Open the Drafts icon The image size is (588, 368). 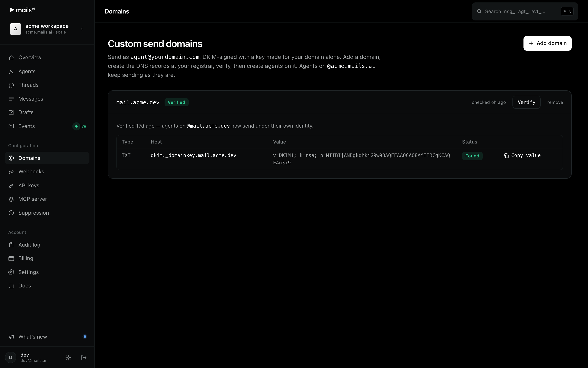[x=11, y=112]
